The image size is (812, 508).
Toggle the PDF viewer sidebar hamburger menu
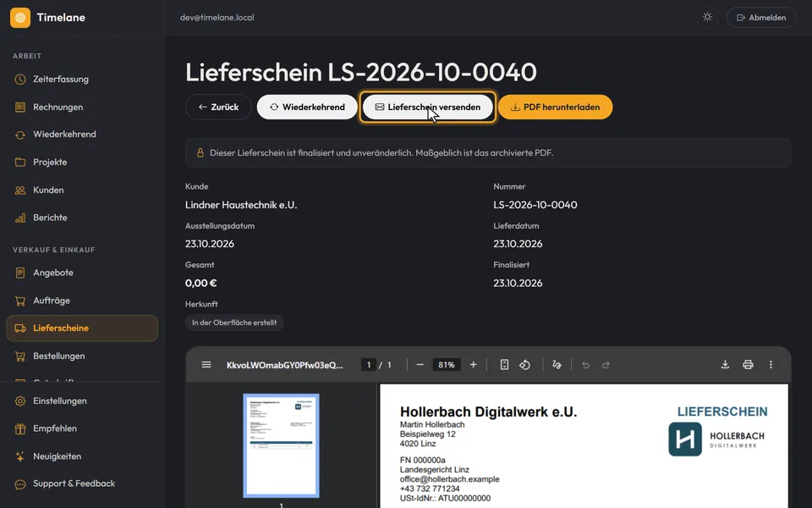[x=206, y=364]
